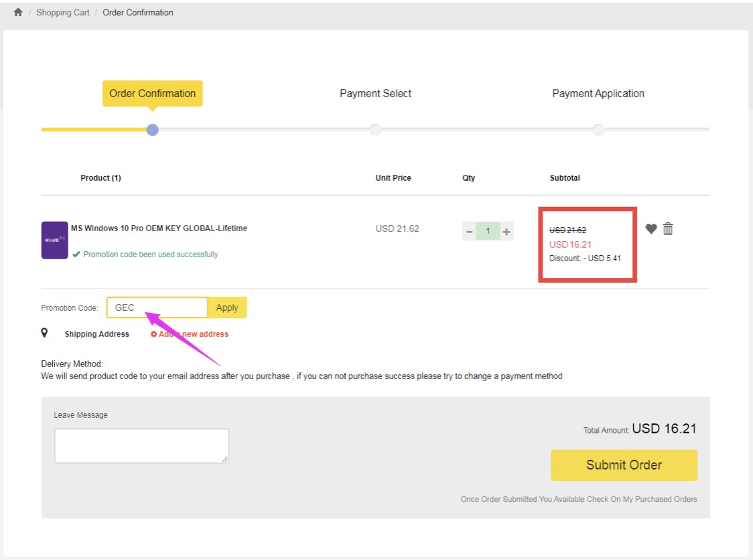This screenshot has height=560, width=753.
Task: Click the Add a new address link
Action: 194,334
